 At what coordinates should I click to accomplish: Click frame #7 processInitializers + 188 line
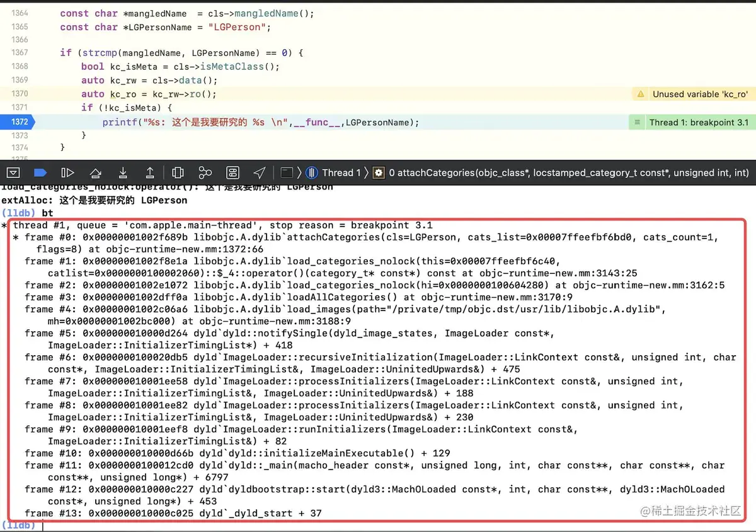pyautogui.click(x=354, y=387)
